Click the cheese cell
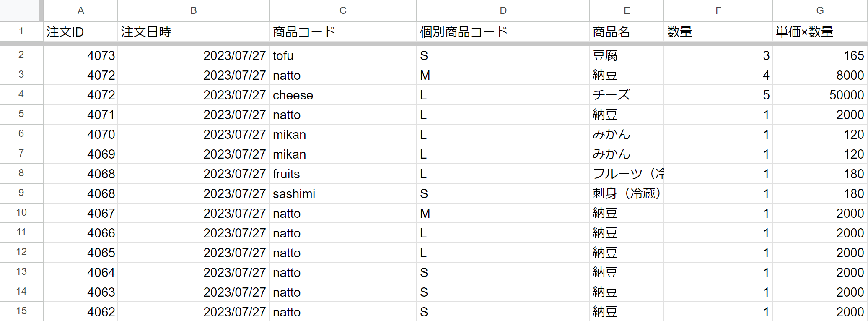Screen dimensions: 868x321 pos(343,95)
